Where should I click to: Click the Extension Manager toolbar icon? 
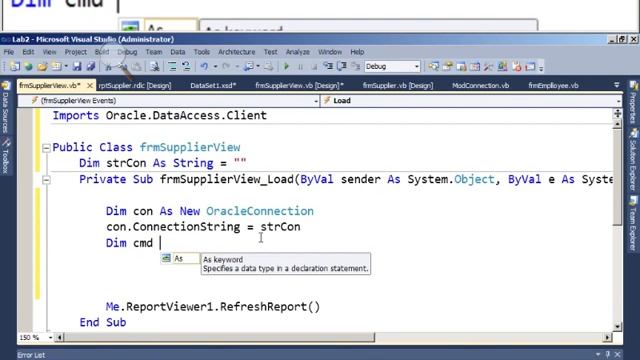502,66
